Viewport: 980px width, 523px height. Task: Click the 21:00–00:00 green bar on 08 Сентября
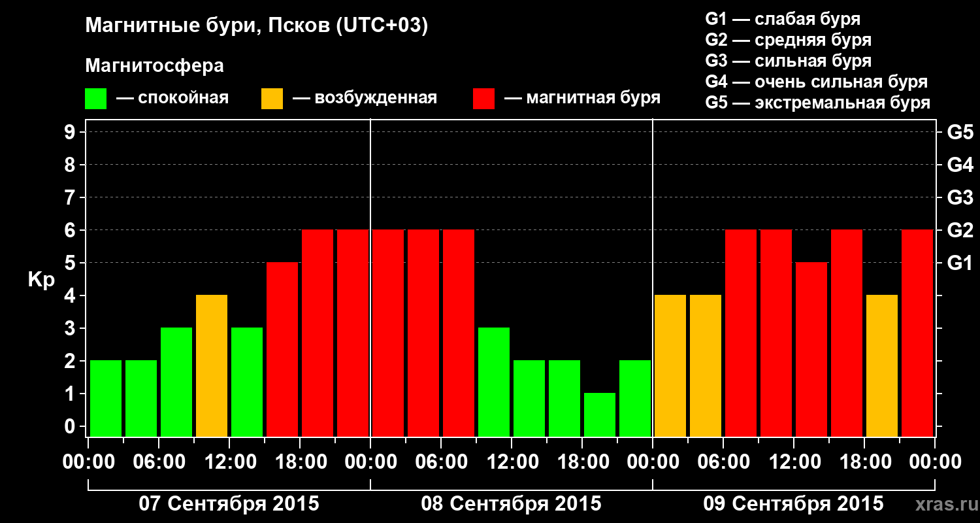click(x=635, y=398)
